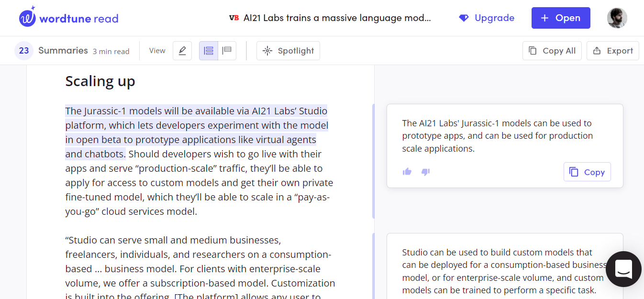Open the Wordtune Read logo home

point(69,17)
